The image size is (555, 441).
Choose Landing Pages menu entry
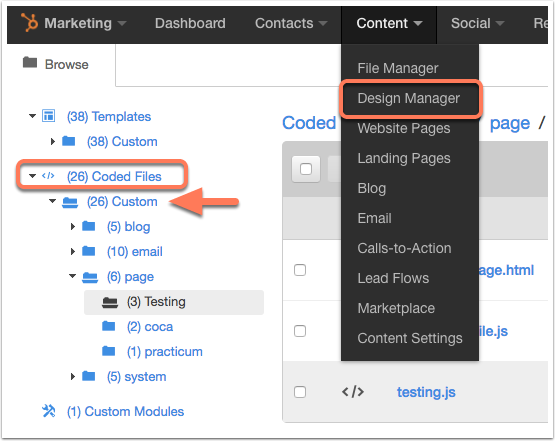[x=404, y=158]
